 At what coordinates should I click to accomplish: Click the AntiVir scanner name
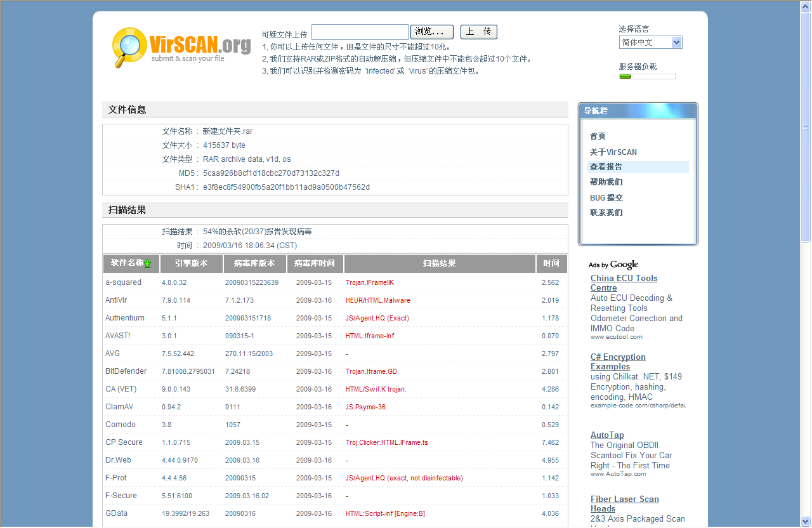[x=116, y=300]
